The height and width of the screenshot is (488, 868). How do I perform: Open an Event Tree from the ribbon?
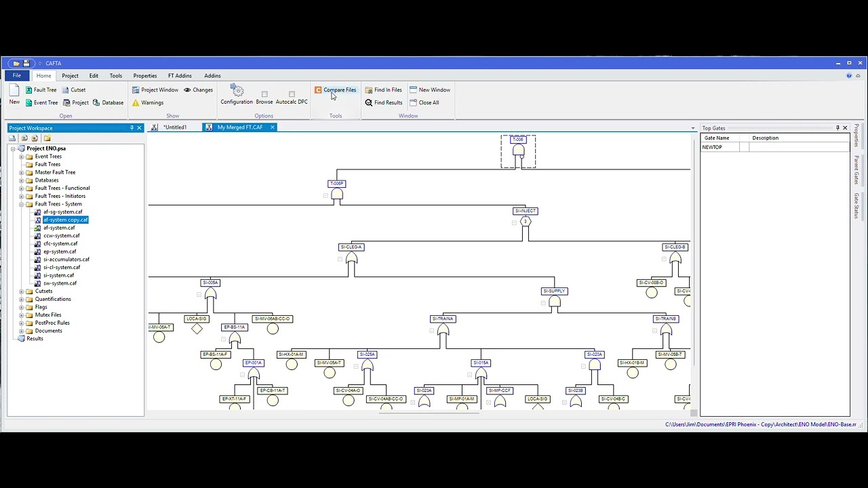click(x=41, y=102)
